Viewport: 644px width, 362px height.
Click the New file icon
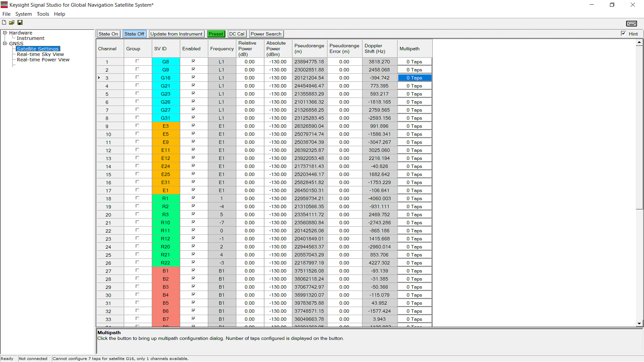pyautogui.click(x=4, y=22)
